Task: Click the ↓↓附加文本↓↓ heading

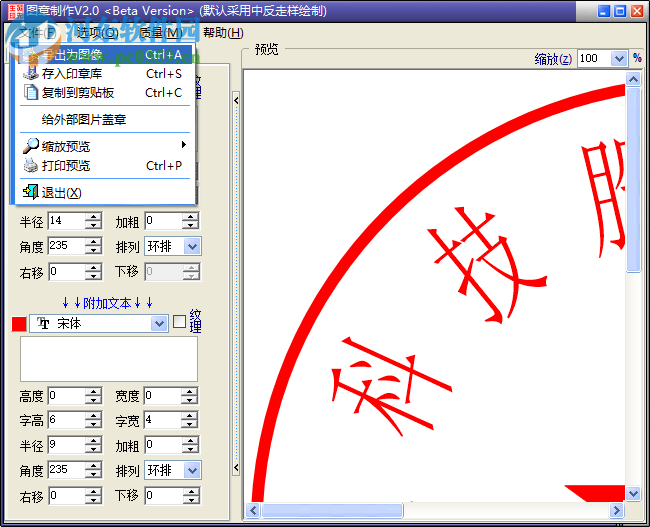Action: click(x=107, y=303)
